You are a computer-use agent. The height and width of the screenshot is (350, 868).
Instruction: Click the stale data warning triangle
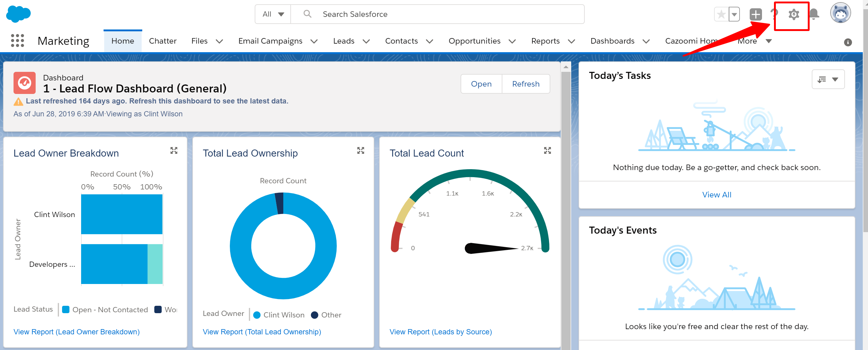pyautogui.click(x=18, y=101)
